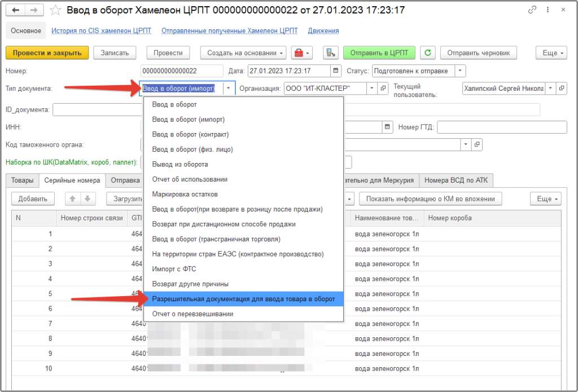Open История по CIS хамелеон ЦРПТ link
Viewport: 578px width, 392px height.
102,31
